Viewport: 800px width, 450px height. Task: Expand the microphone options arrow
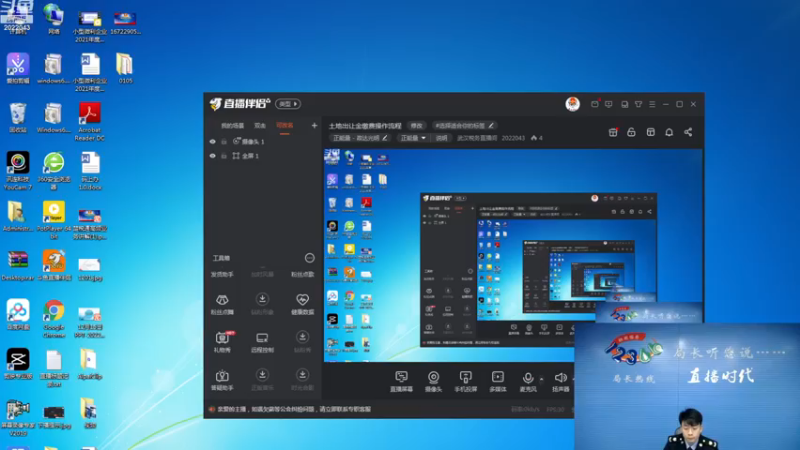point(541,379)
